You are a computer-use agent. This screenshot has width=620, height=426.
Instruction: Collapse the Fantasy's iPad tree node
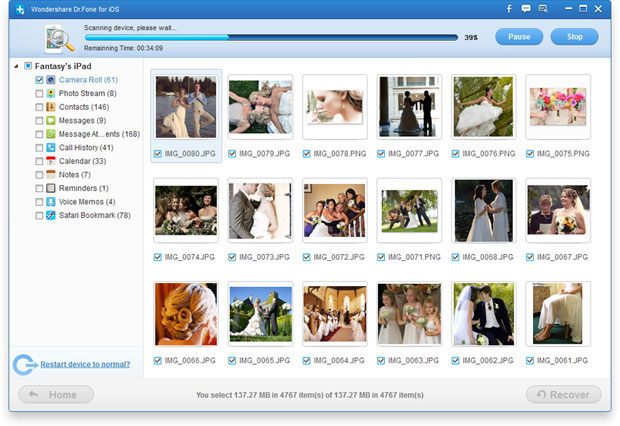16,66
